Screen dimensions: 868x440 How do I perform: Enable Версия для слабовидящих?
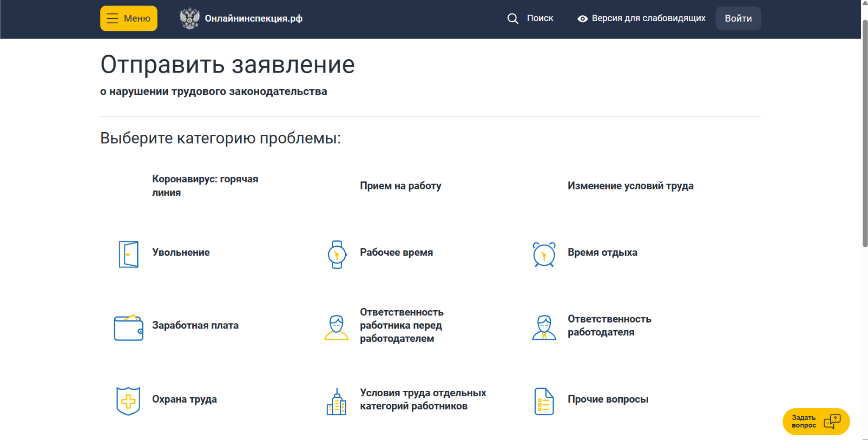[x=649, y=18]
